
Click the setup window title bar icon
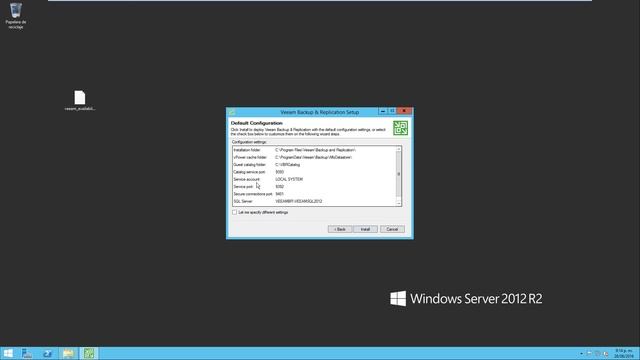232,112
